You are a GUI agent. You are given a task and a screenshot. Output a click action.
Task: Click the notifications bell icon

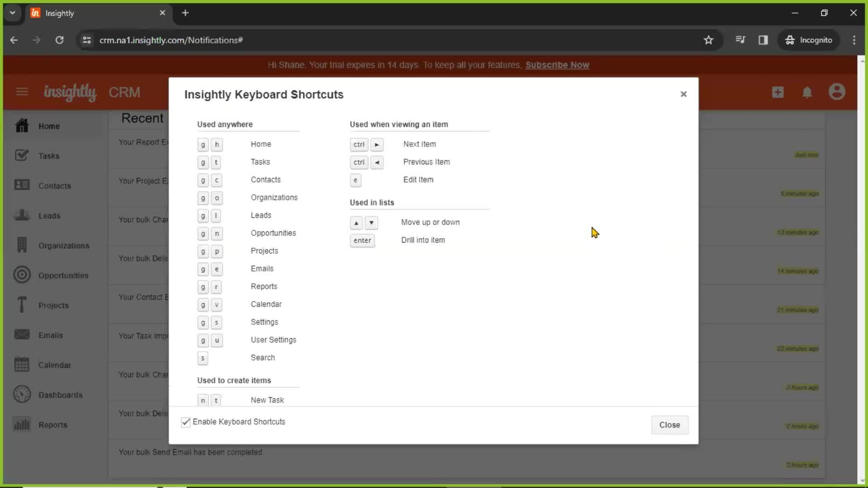[808, 92]
